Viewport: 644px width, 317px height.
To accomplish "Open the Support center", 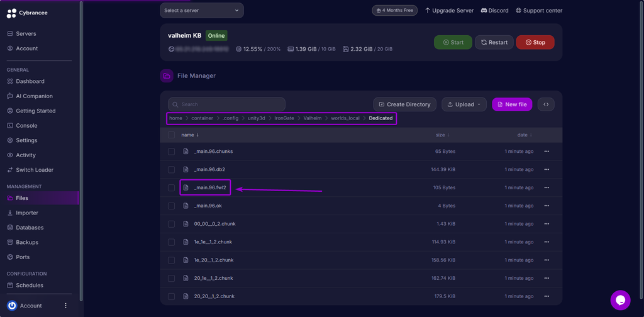I will click(539, 10).
